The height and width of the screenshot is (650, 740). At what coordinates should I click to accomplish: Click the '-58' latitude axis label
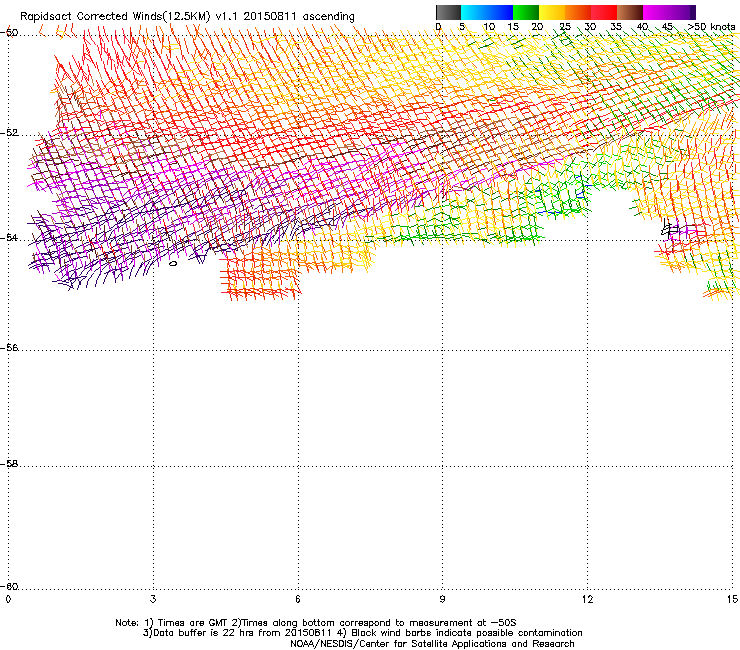coord(9,464)
